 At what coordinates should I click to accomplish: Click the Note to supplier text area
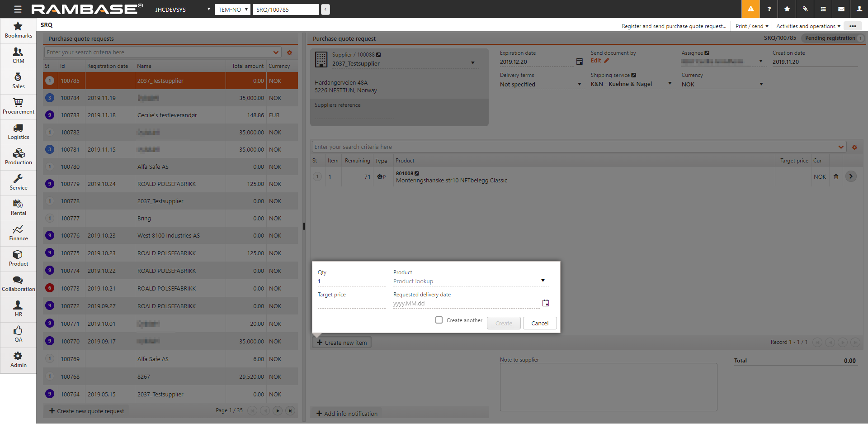[x=608, y=387]
